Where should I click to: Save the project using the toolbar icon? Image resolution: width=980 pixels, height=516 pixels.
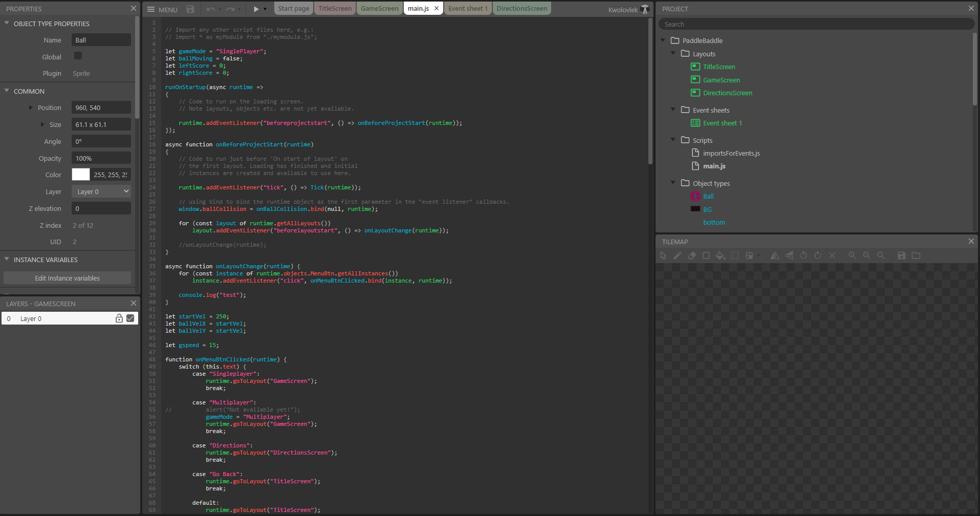tap(190, 9)
